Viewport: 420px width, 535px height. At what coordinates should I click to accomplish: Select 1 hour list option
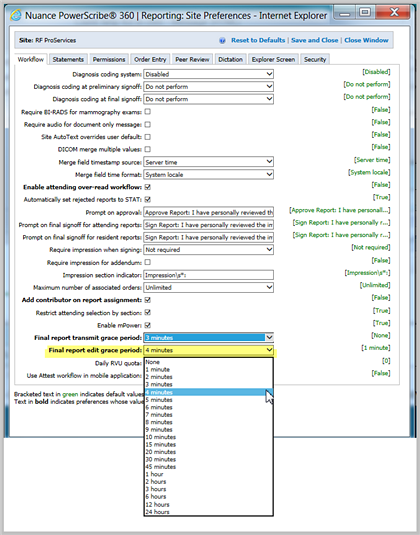point(208,474)
